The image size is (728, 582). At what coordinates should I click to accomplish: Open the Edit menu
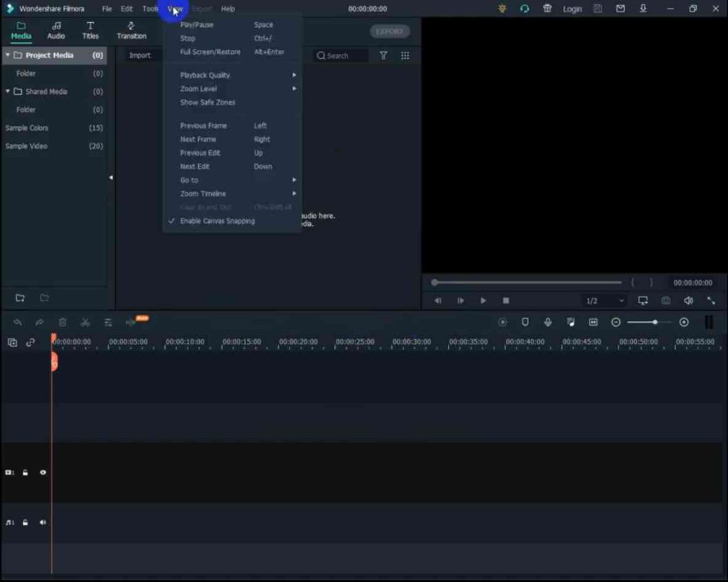pos(127,9)
